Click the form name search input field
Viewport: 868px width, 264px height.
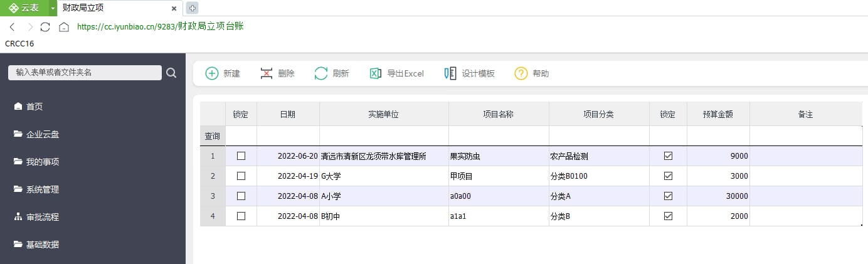tap(85, 73)
